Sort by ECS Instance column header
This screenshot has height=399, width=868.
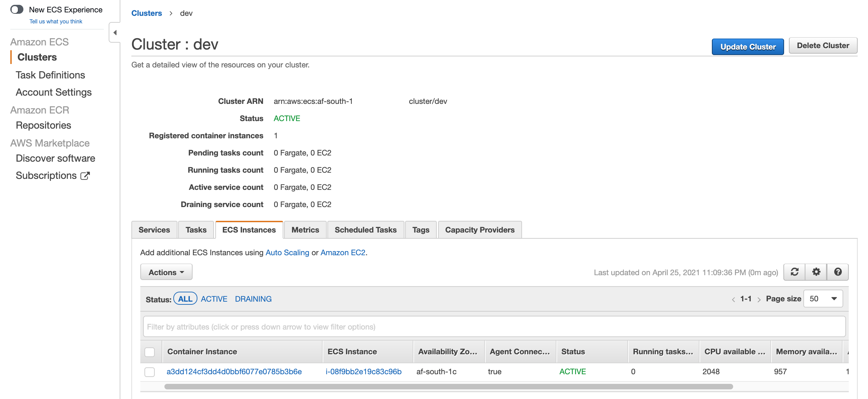(368, 352)
